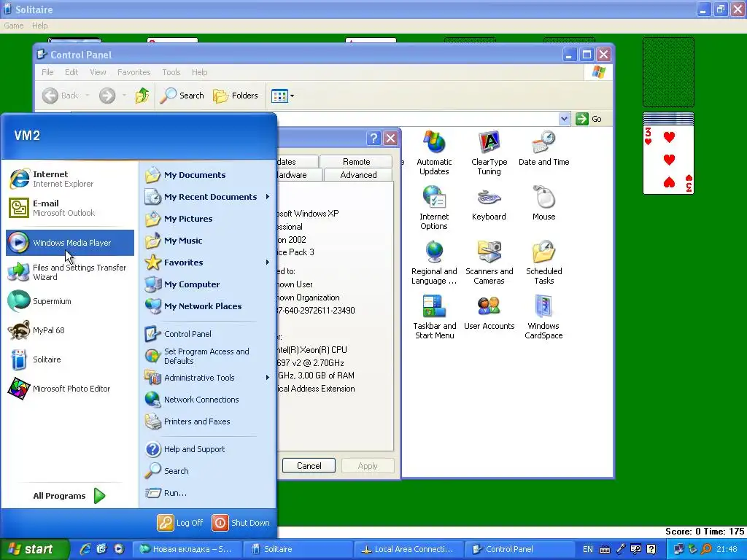Launch Microsoft Outlook E-mail entry
Screen dimensions: 747x560
70,208
